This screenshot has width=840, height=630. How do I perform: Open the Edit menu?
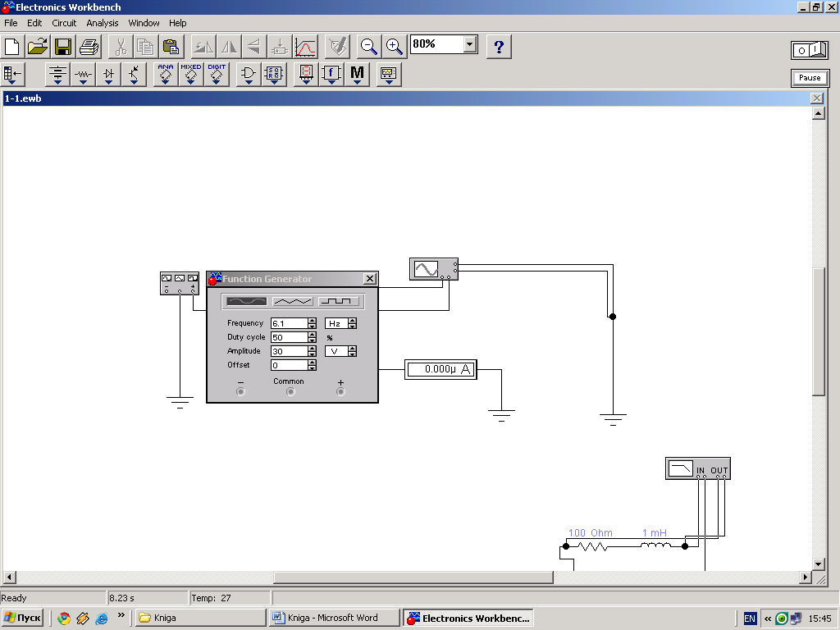tap(34, 23)
